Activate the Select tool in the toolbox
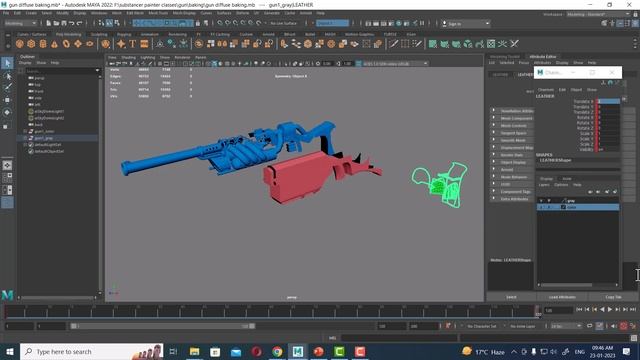Screen dimensions: 640x360 pyautogui.click(x=7, y=63)
